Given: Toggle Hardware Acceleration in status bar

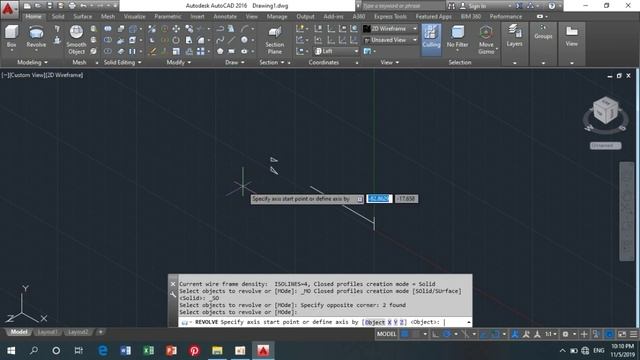Looking at the screenshot, I should coord(609,334).
